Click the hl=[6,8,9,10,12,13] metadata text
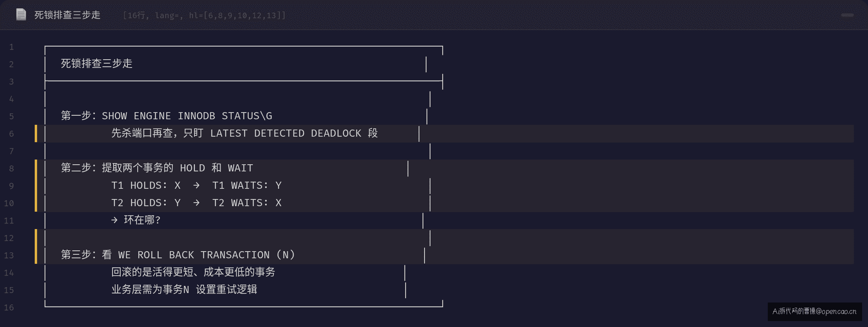 (237, 15)
